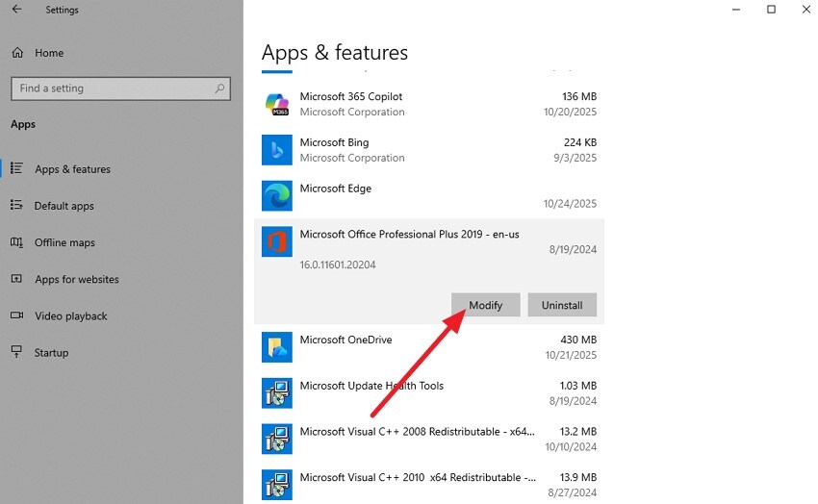Select Microsoft 365 Copilot app name
Screen dimensions: 818x504
pos(351,96)
